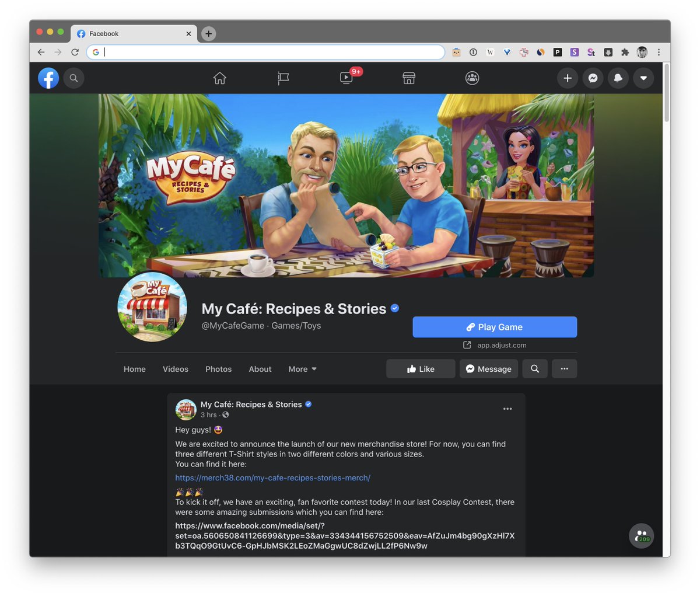Image resolution: width=700 pixels, height=596 pixels.
Task: Open the post three-dot options menu
Action: click(x=508, y=409)
